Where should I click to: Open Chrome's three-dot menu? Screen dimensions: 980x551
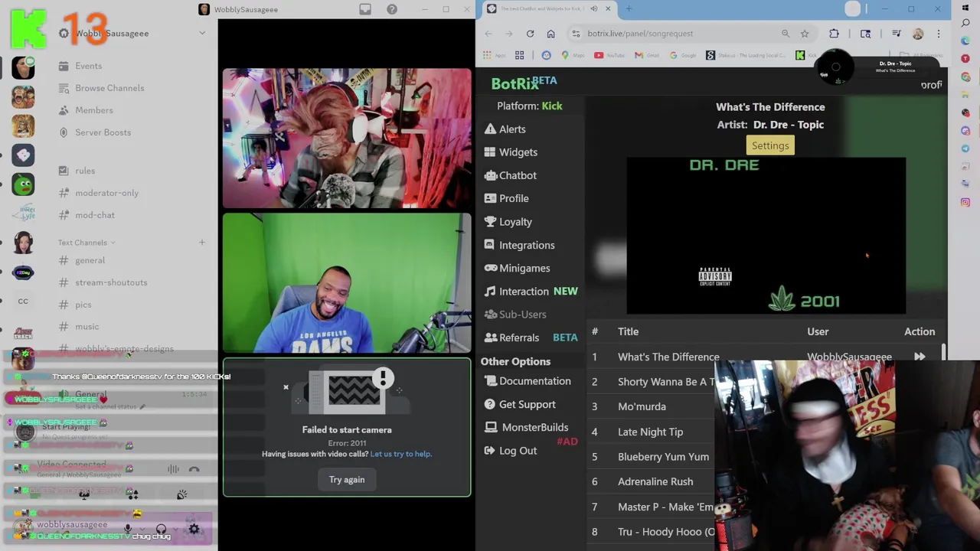pos(939,34)
